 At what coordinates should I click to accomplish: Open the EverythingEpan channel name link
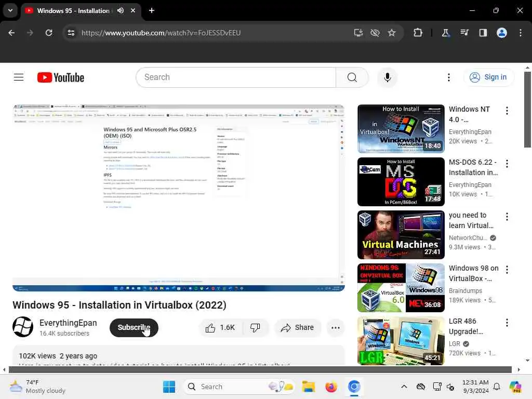click(x=68, y=323)
